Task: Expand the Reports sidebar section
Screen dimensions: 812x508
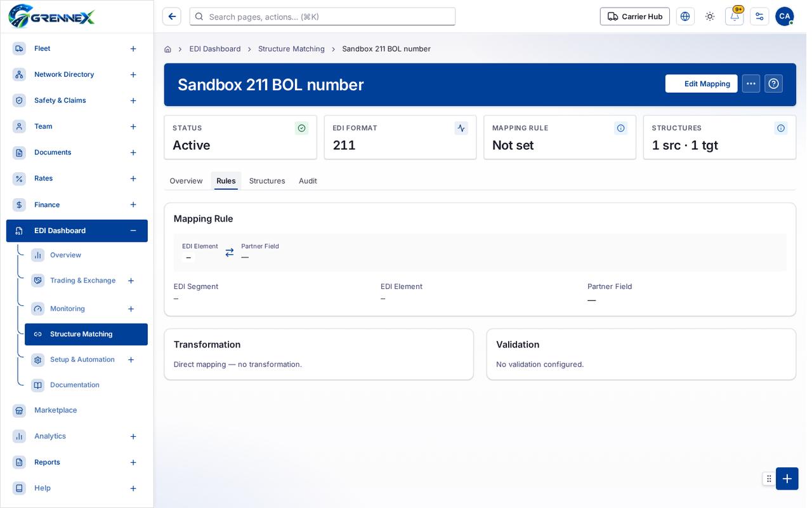Action: tap(133, 463)
